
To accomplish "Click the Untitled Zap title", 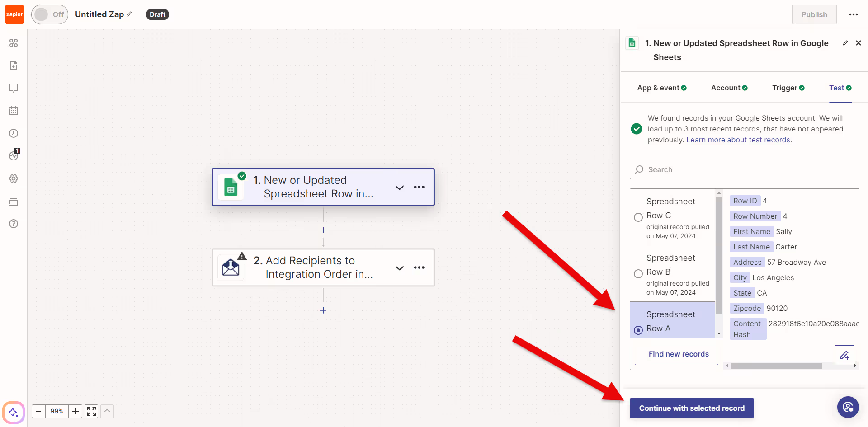I will point(99,14).
